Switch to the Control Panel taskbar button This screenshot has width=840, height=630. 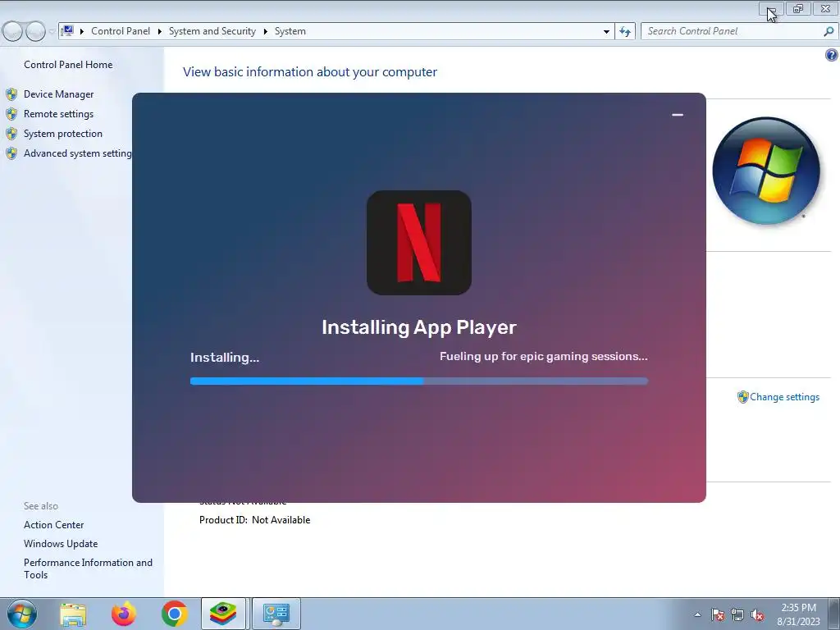(276, 614)
